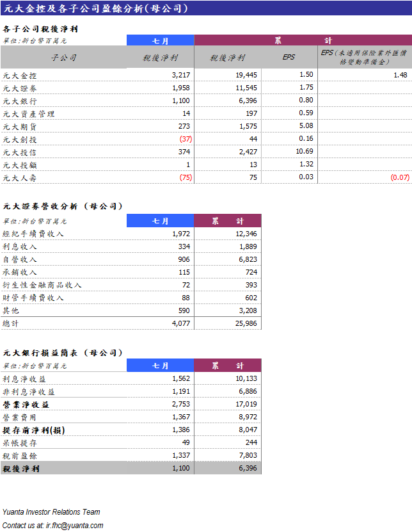
Task: Select the value 17,019
Action: 246,405
